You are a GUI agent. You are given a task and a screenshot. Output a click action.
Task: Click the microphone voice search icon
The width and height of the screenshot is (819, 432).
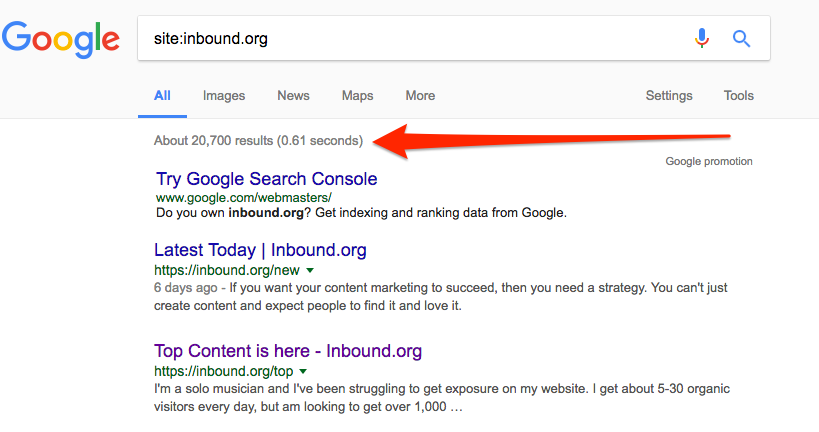click(702, 39)
